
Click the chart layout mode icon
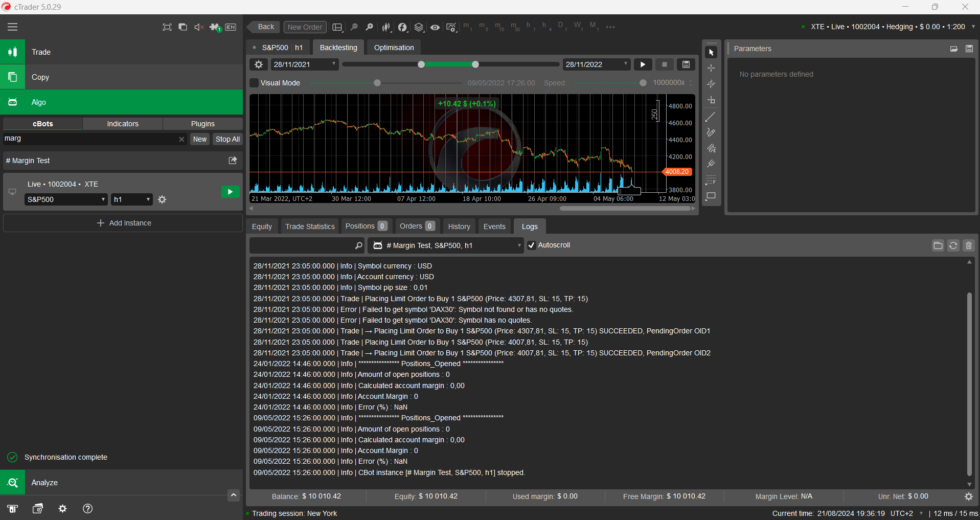click(x=337, y=27)
